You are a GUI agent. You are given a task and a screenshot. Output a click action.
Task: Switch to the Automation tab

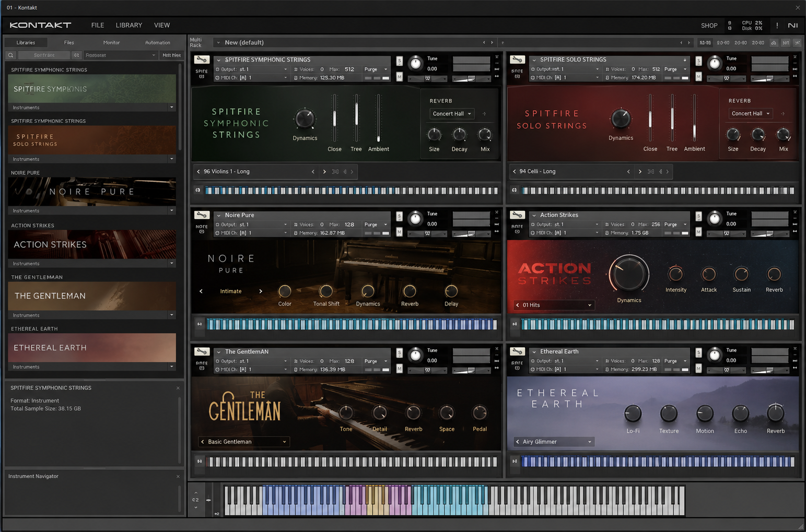point(158,43)
